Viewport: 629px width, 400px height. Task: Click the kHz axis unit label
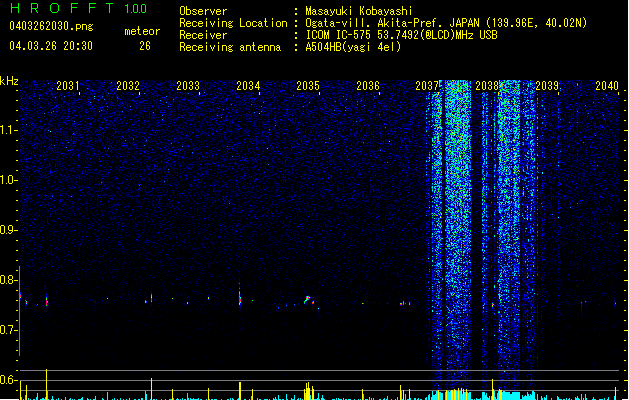(x=9, y=81)
